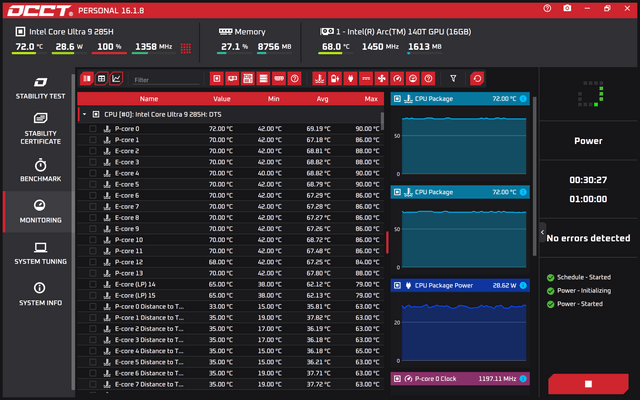Take a screenshot with the camera icon
The width and height of the screenshot is (640, 400).
(x=567, y=8)
